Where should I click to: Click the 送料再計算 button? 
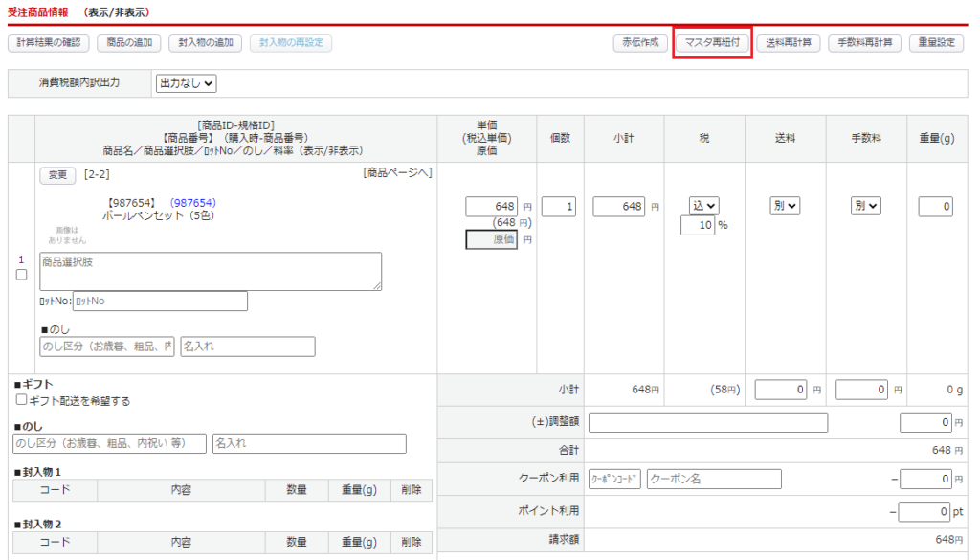point(789,43)
